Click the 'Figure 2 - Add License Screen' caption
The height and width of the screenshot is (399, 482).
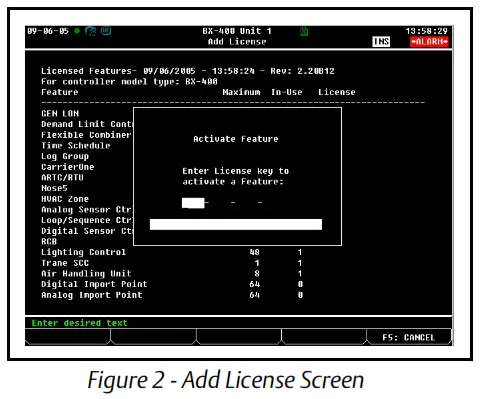point(226,380)
